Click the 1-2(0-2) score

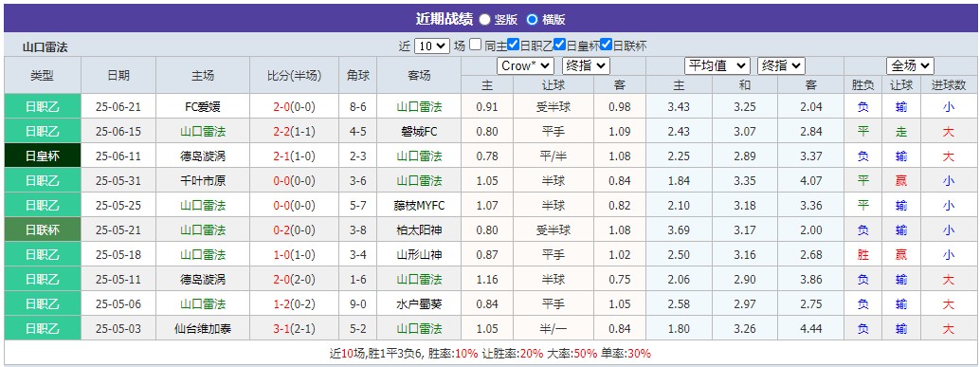pos(295,303)
